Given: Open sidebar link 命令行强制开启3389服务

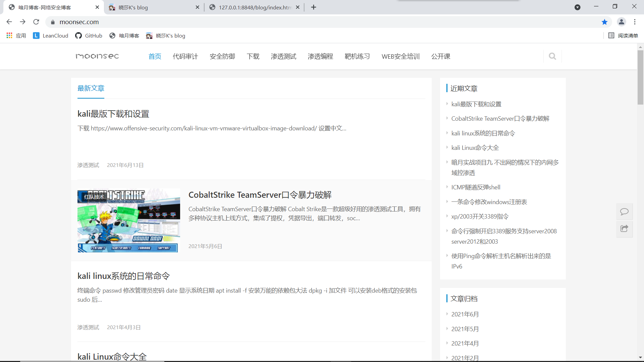Looking at the screenshot, I should pos(504,236).
